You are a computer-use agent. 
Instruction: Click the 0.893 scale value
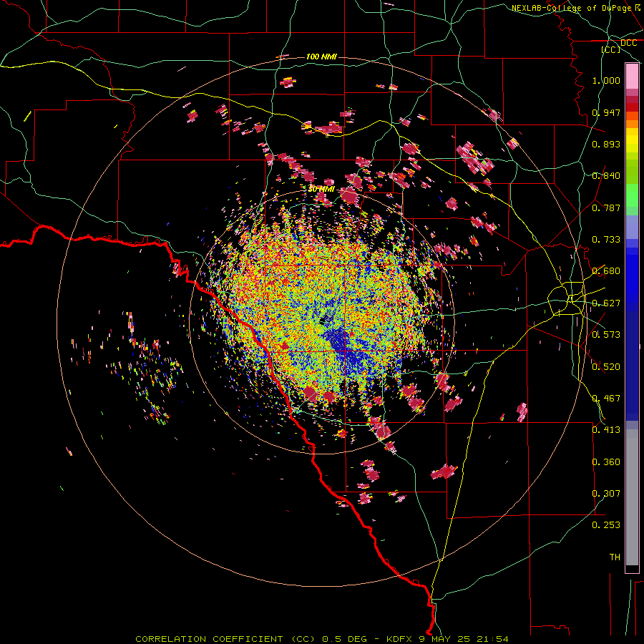tap(606, 144)
